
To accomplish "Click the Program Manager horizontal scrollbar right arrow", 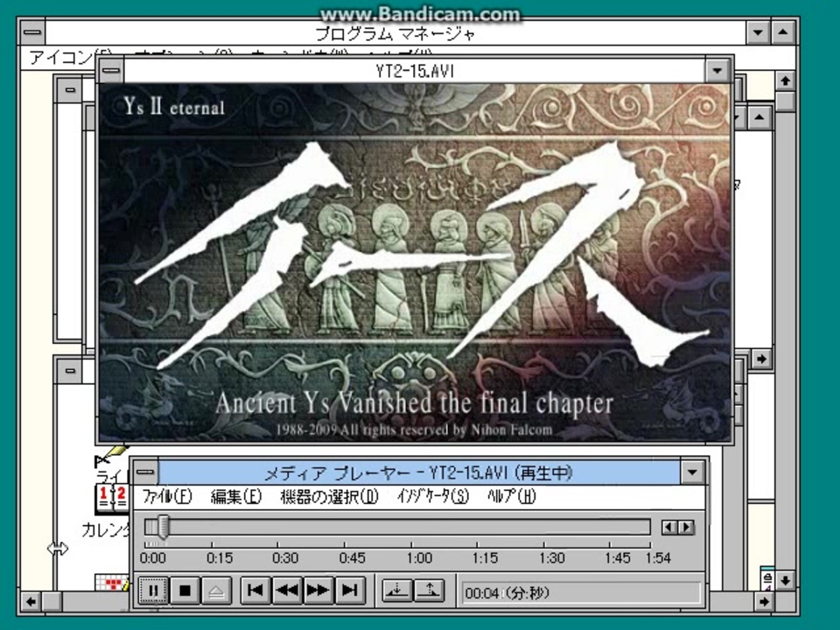I will (x=764, y=602).
